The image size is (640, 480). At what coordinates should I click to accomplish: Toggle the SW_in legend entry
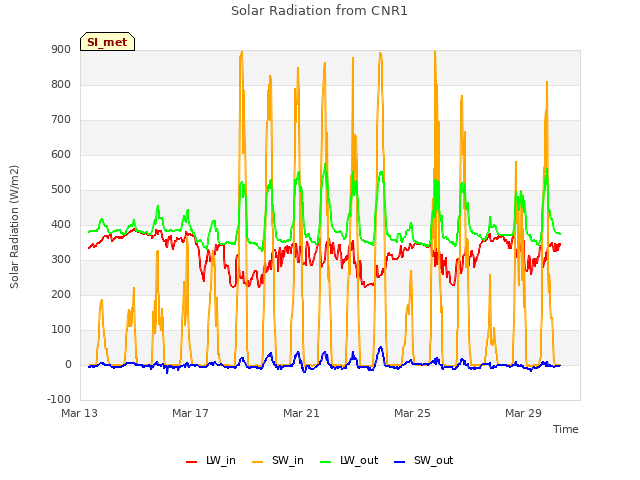tap(278, 460)
